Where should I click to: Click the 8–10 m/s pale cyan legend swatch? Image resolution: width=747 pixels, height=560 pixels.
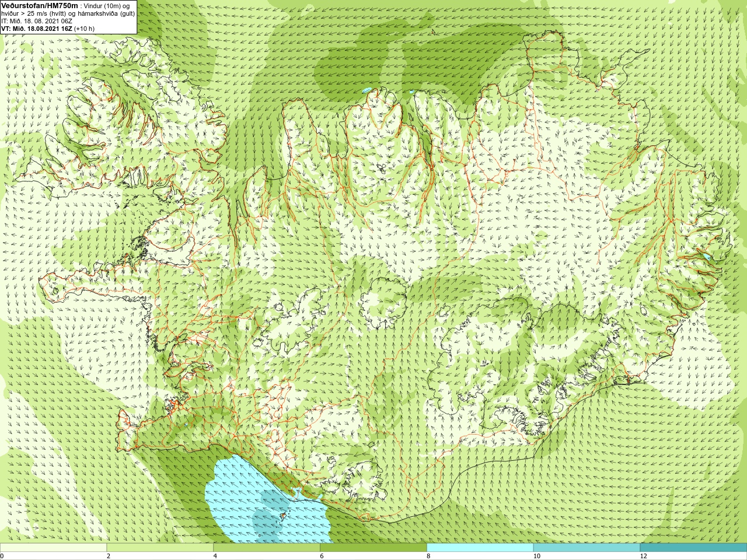(x=480, y=548)
